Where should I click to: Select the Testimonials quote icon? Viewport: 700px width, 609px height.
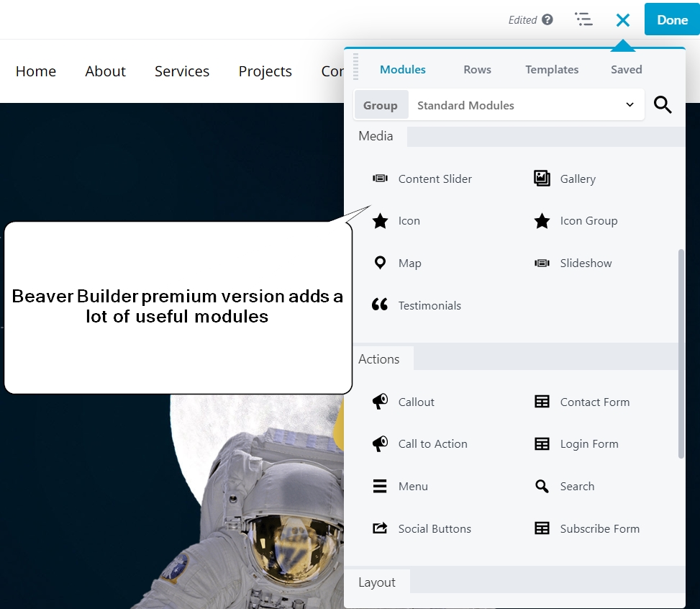pyautogui.click(x=380, y=304)
